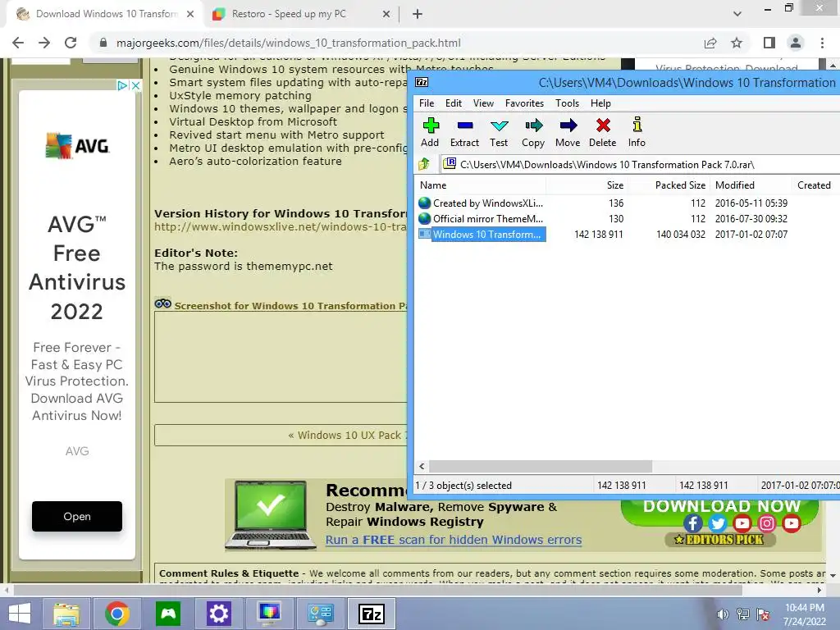Click the Copy toolbar icon in 7-Zip
The width and height of the screenshot is (840, 630).
[x=533, y=132]
